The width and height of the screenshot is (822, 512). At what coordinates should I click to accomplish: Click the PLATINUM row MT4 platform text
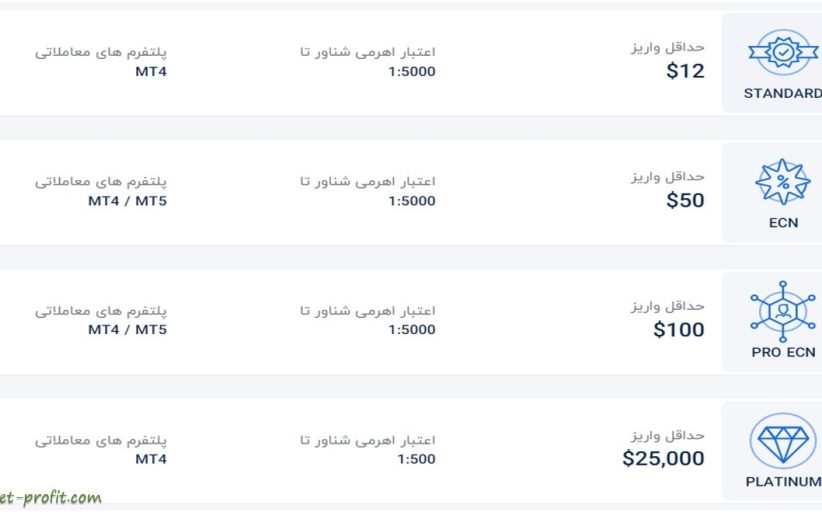[151, 459]
